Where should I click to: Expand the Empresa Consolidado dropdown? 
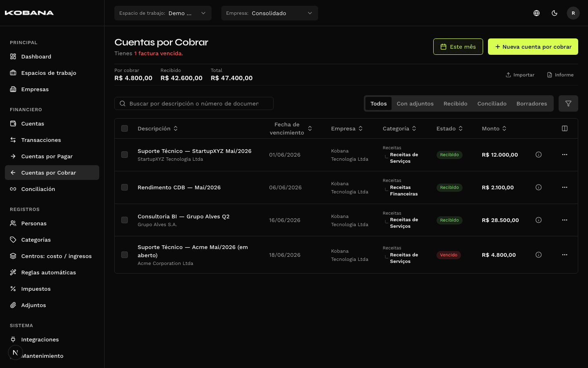pos(269,13)
